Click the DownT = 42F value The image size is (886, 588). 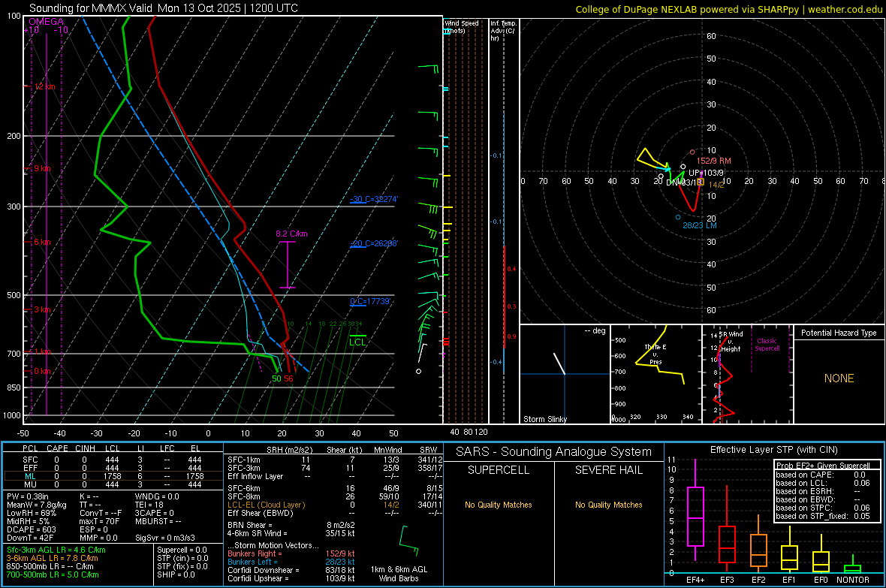click(x=30, y=538)
